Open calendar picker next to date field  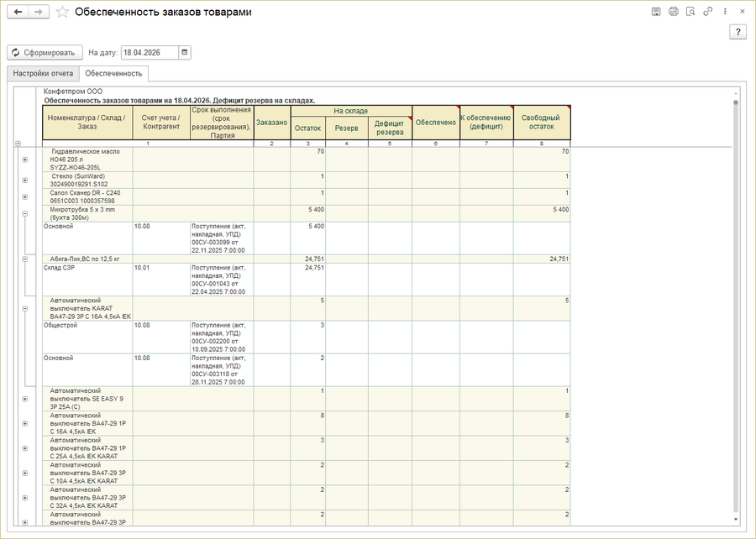pos(185,52)
